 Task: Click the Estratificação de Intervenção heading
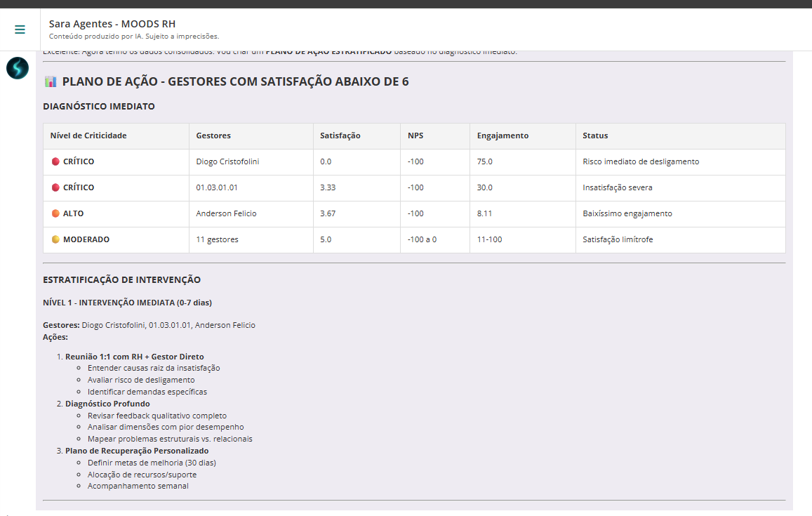(x=121, y=279)
